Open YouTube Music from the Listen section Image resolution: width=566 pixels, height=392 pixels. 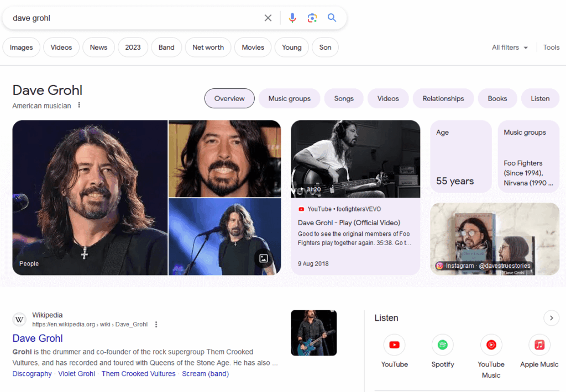491,345
